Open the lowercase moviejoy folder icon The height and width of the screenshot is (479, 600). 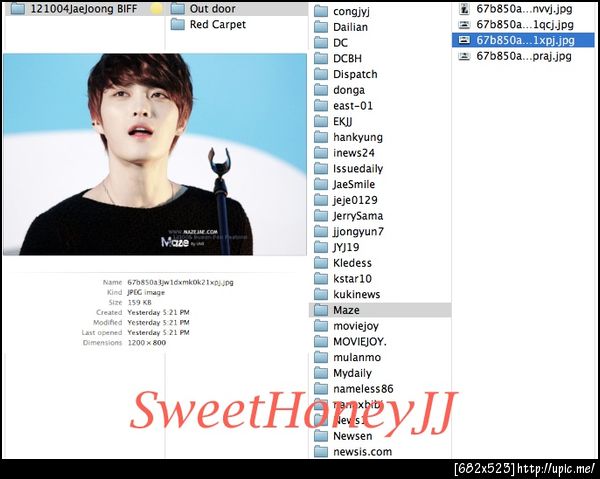321,326
